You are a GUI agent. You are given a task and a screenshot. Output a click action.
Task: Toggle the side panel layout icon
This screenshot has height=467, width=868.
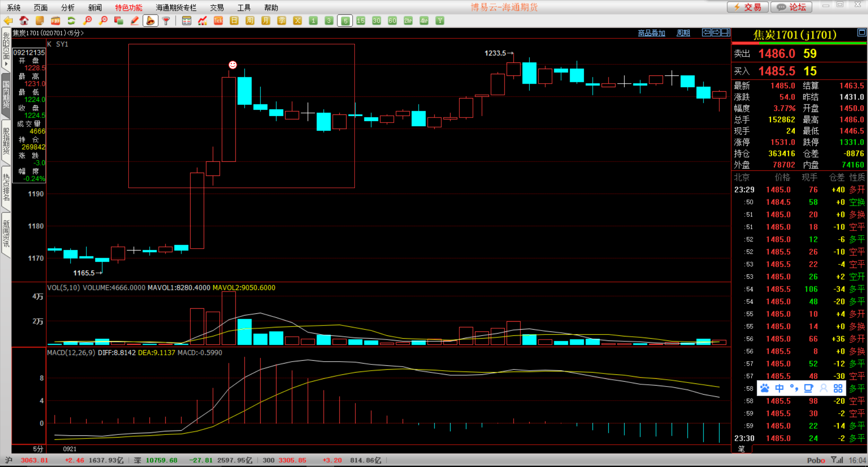tap(726, 33)
